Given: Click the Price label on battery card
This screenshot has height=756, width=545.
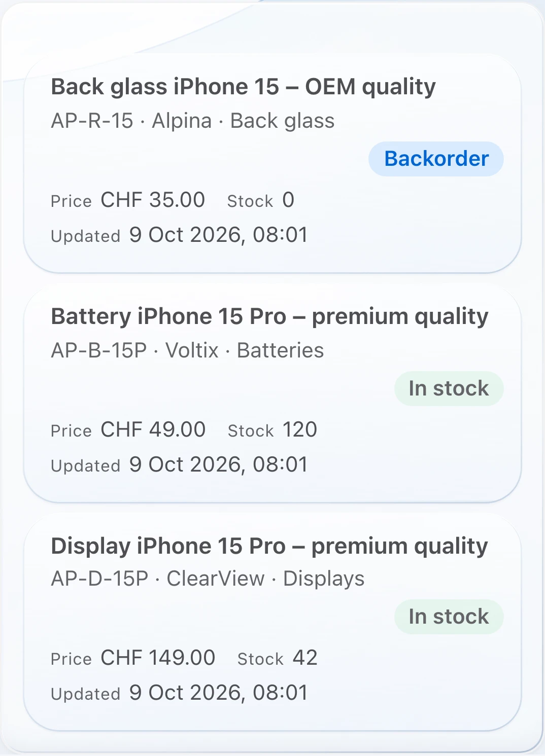Looking at the screenshot, I should point(71,431).
